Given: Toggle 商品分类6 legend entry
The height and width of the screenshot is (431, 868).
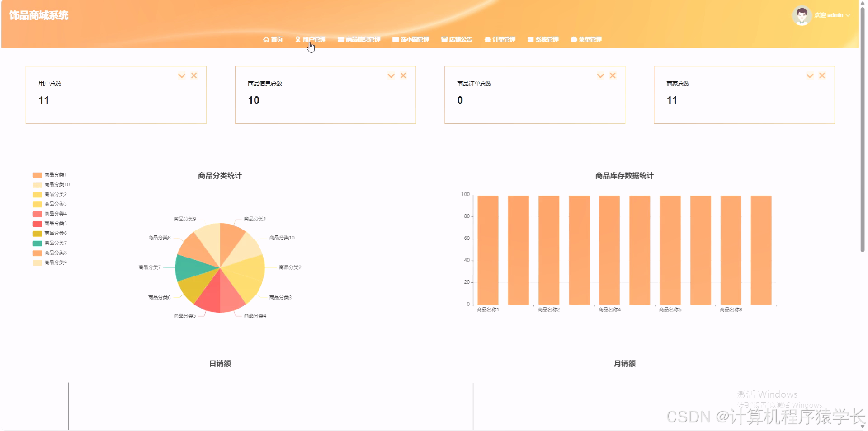Looking at the screenshot, I should [x=50, y=234].
